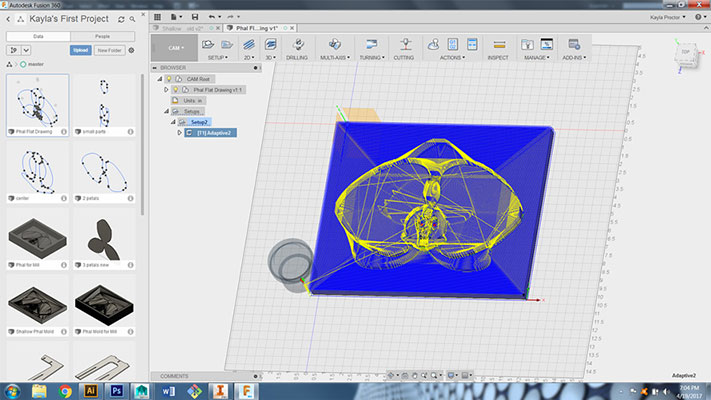Open Chrome from the taskbar
The width and height of the screenshot is (711, 400).
tap(65, 391)
